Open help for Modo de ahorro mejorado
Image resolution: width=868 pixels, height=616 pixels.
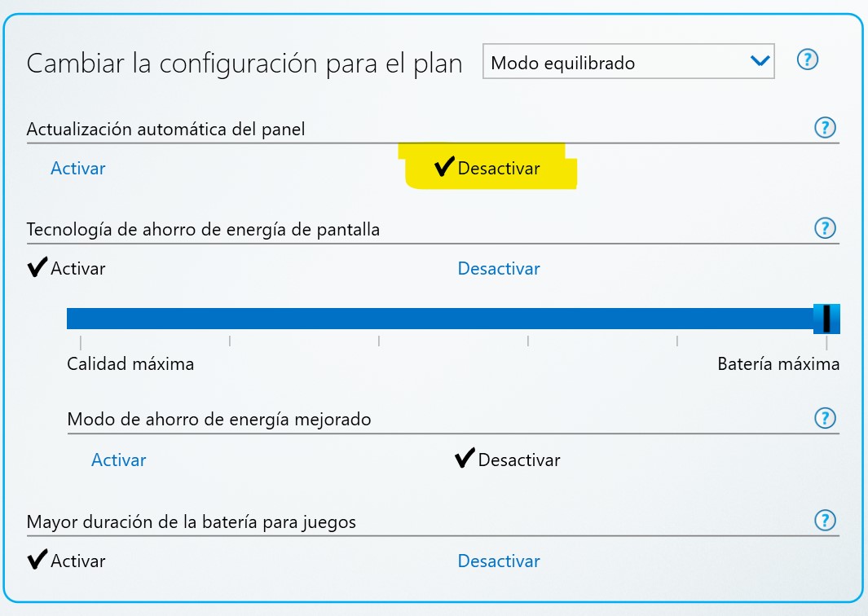tap(825, 418)
